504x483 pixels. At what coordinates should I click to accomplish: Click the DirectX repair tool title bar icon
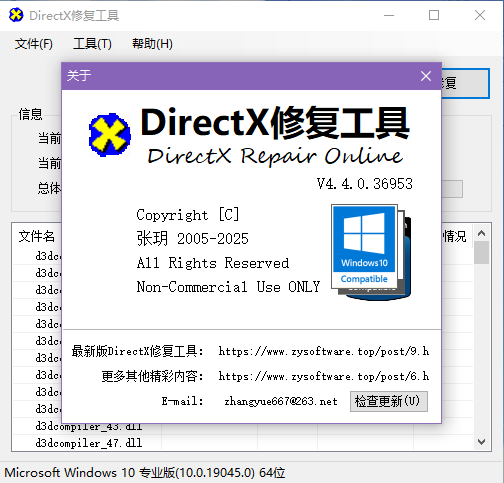tap(16, 15)
